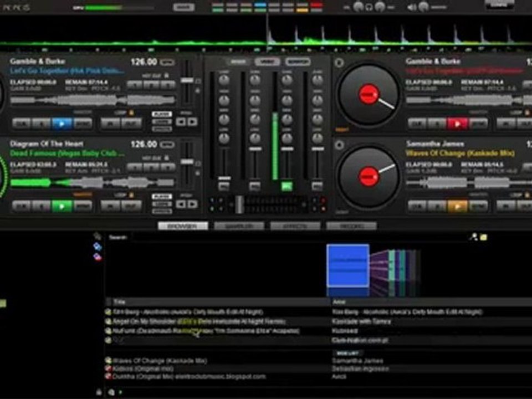The height and width of the screenshot is (399, 532).
Task: Click the waveform strip on the Dead Famous green deck
Action: click(x=93, y=183)
